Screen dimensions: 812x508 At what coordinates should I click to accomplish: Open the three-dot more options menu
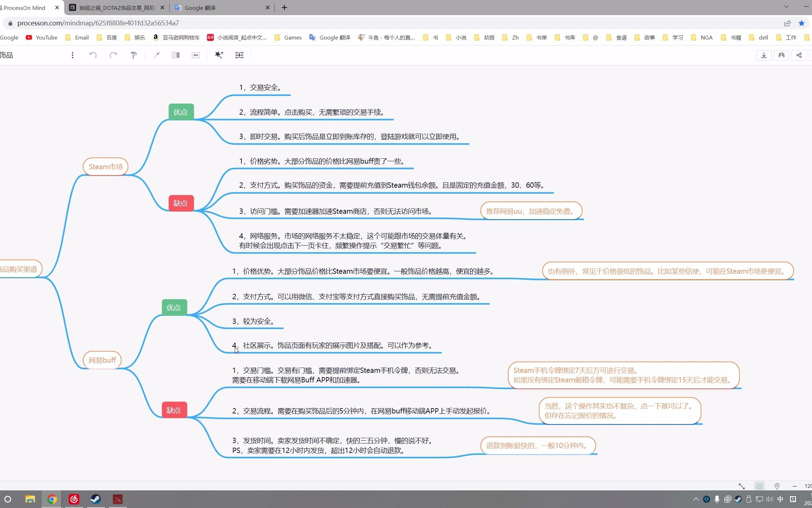coord(73,55)
